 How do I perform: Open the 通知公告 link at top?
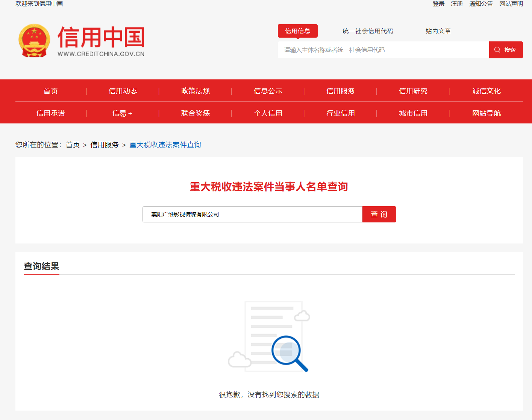tap(481, 4)
